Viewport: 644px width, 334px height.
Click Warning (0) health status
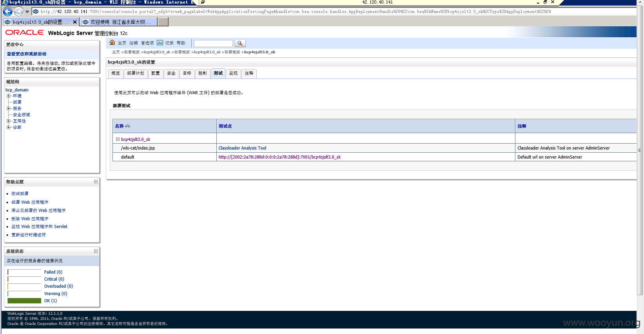56,294
